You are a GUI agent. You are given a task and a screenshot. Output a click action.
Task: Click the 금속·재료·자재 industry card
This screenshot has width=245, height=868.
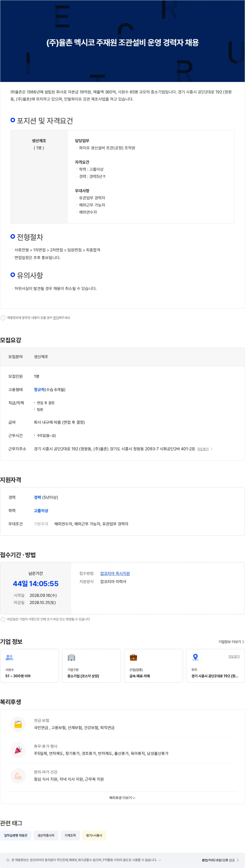(x=153, y=666)
